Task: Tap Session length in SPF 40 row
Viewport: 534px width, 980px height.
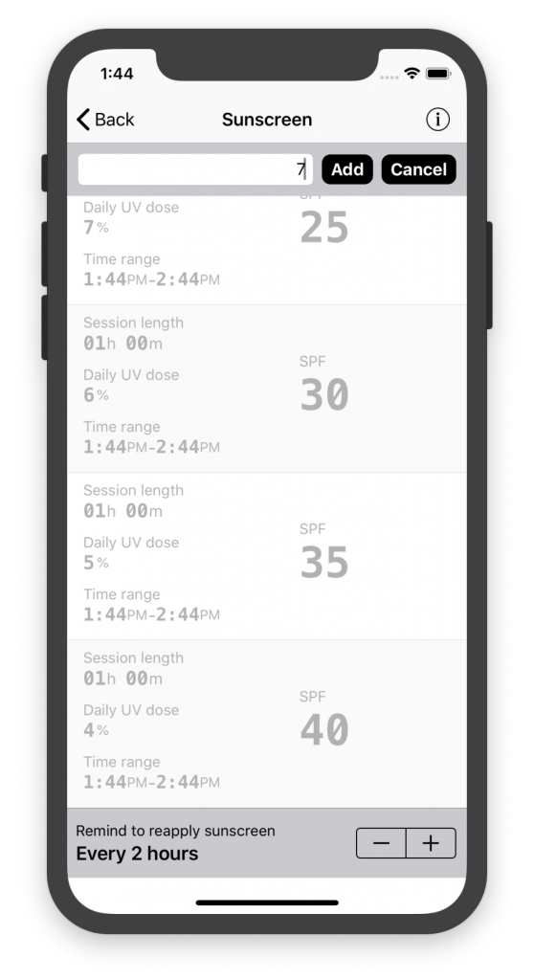Action: tap(133, 657)
